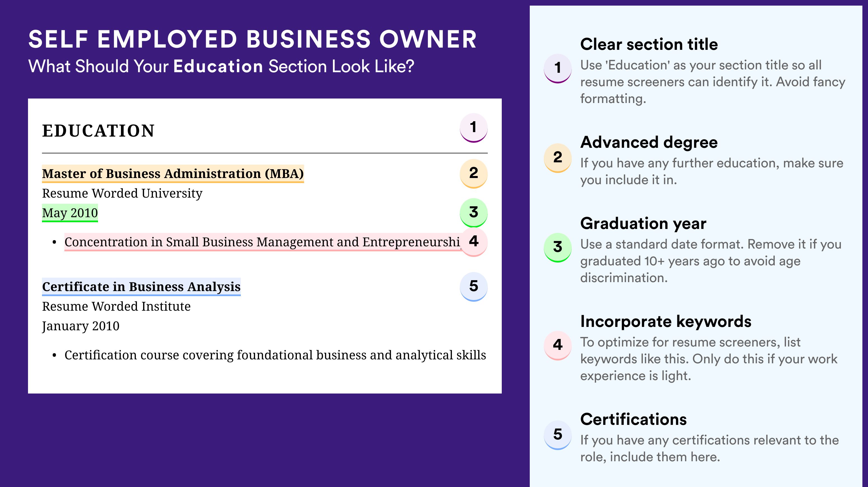Click pink badge 4 on the Concentration bullet

(x=473, y=242)
